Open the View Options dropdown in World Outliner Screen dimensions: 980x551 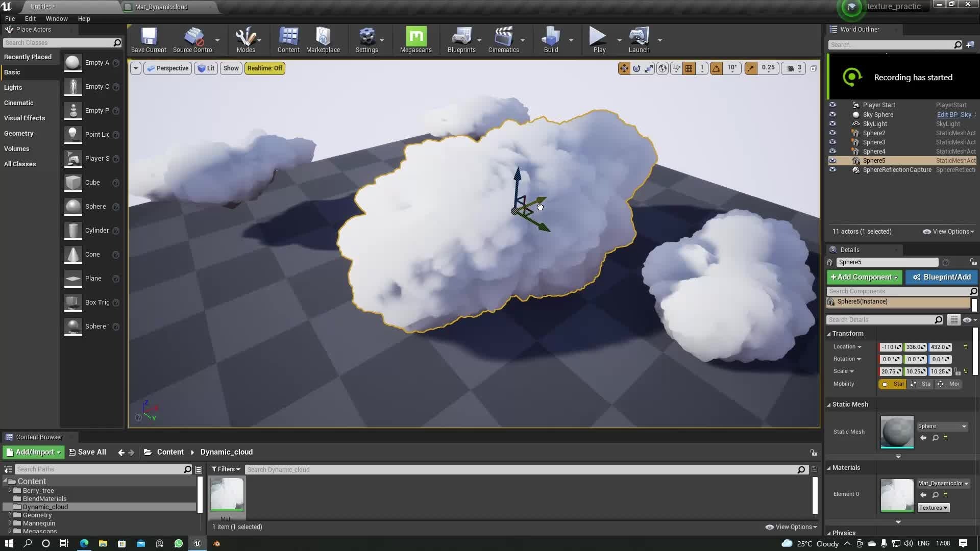(948, 231)
